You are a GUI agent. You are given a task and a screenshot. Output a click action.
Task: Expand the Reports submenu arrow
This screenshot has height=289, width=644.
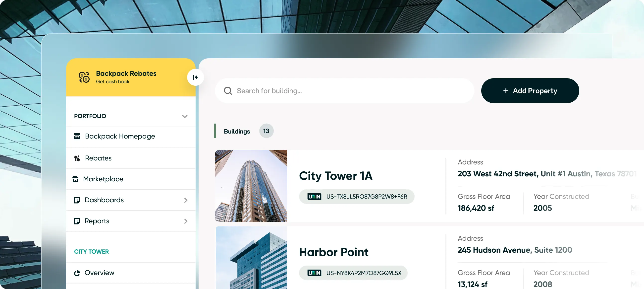click(x=185, y=221)
